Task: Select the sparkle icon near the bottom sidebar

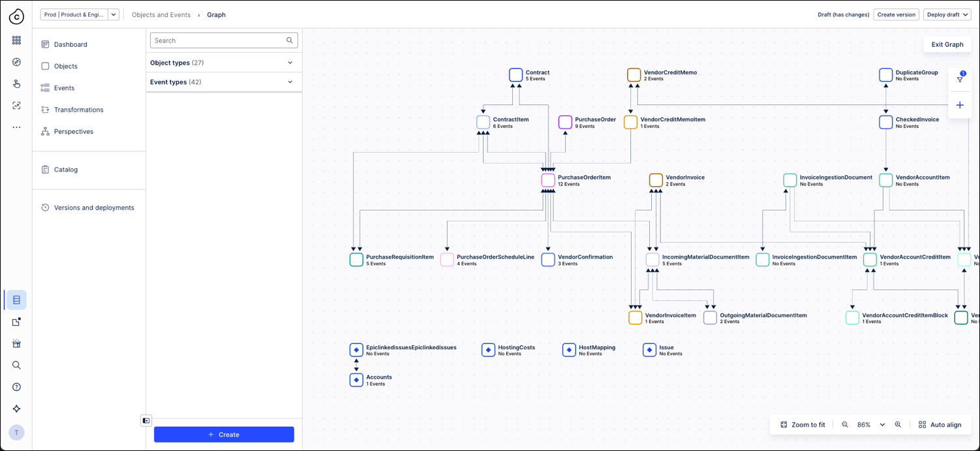Action: (16, 409)
